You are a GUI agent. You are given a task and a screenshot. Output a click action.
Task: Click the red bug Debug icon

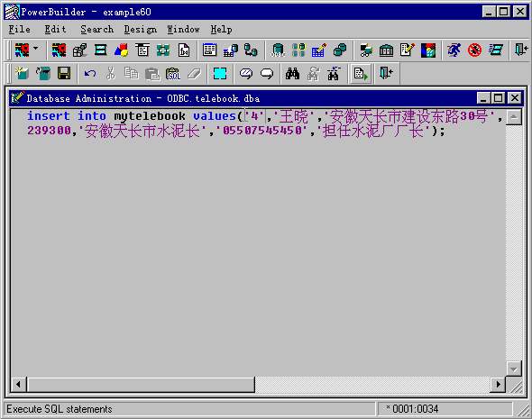click(x=474, y=50)
